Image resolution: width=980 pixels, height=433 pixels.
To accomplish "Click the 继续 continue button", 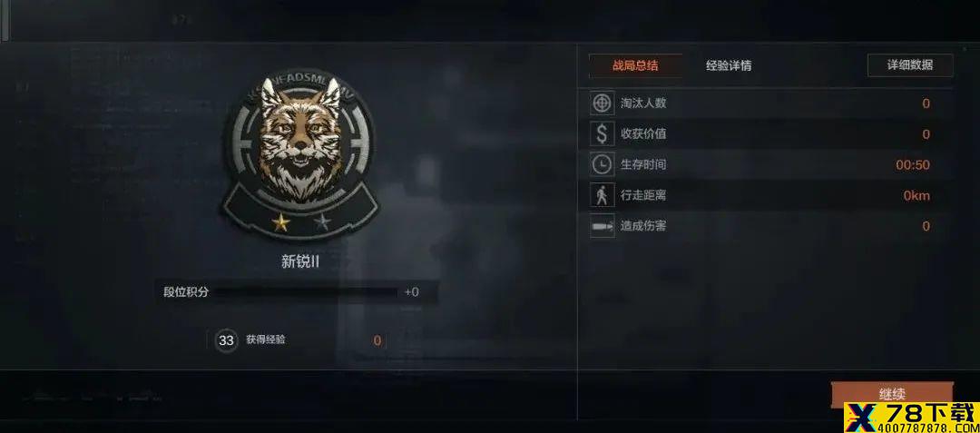I will click(892, 394).
